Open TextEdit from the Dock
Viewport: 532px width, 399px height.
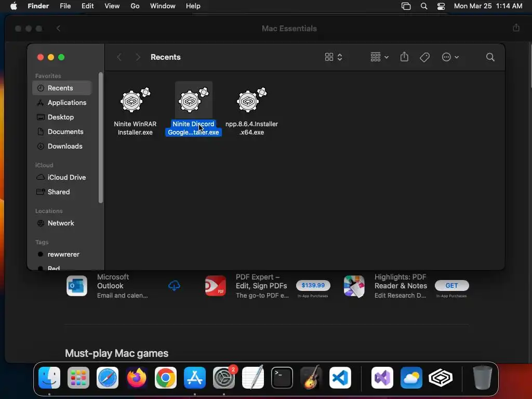253,378
